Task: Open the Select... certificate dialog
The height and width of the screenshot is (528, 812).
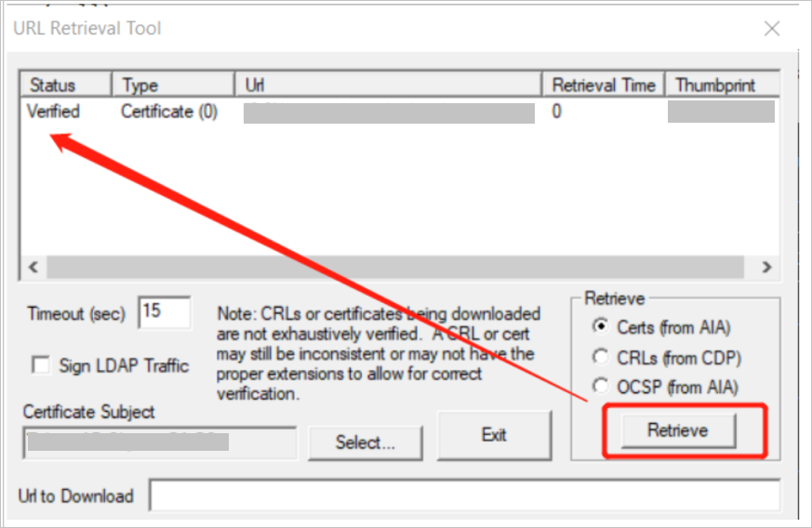Action: tap(366, 442)
